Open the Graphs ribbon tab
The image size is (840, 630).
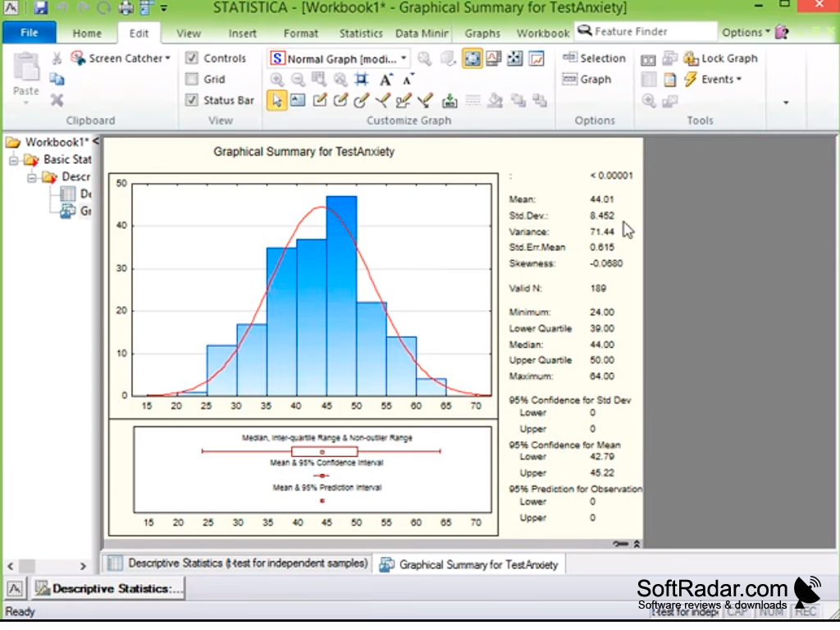click(482, 33)
